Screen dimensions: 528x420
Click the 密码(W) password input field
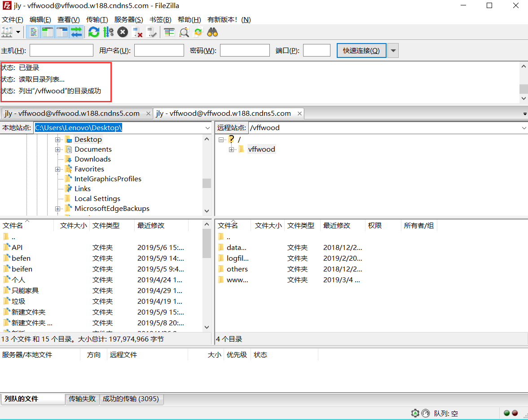pos(245,50)
